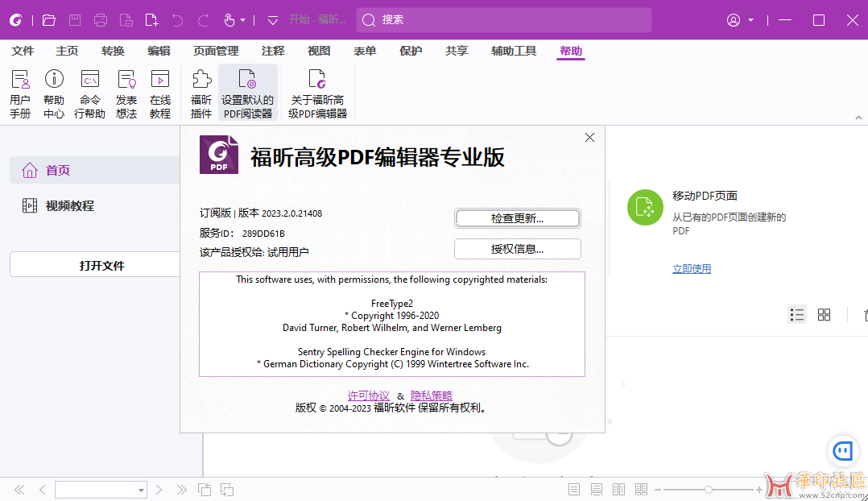Image resolution: width=868 pixels, height=501 pixels.
Task: Open the 许可协议 link
Action: pos(369,395)
